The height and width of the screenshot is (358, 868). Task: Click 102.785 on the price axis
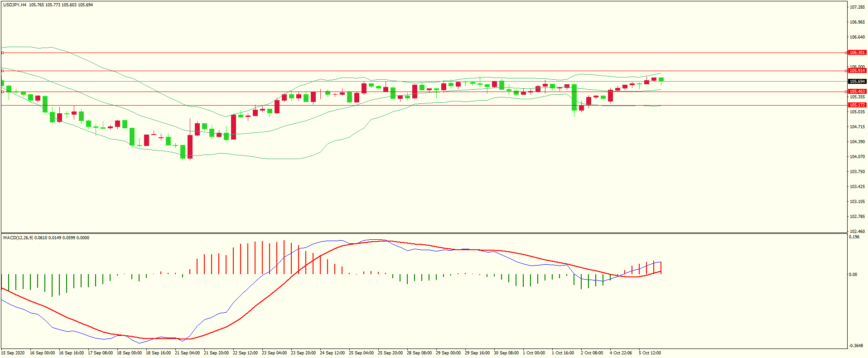[x=857, y=217]
